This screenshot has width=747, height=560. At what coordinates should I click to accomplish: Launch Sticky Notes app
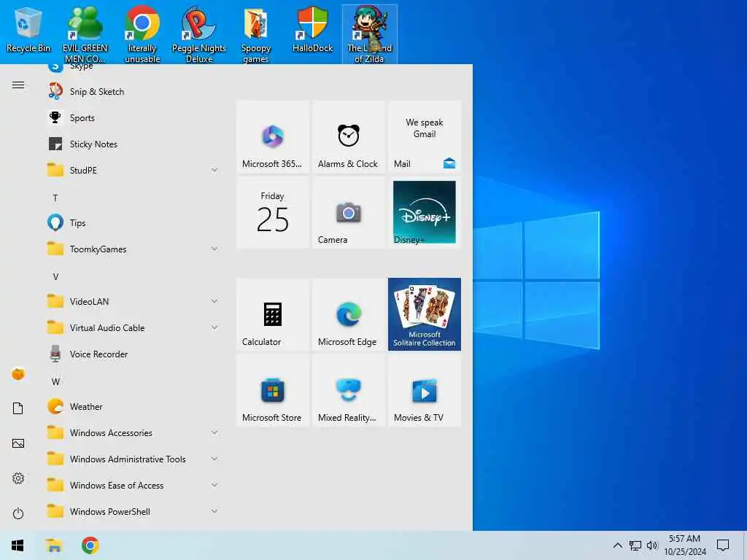coord(133,144)
